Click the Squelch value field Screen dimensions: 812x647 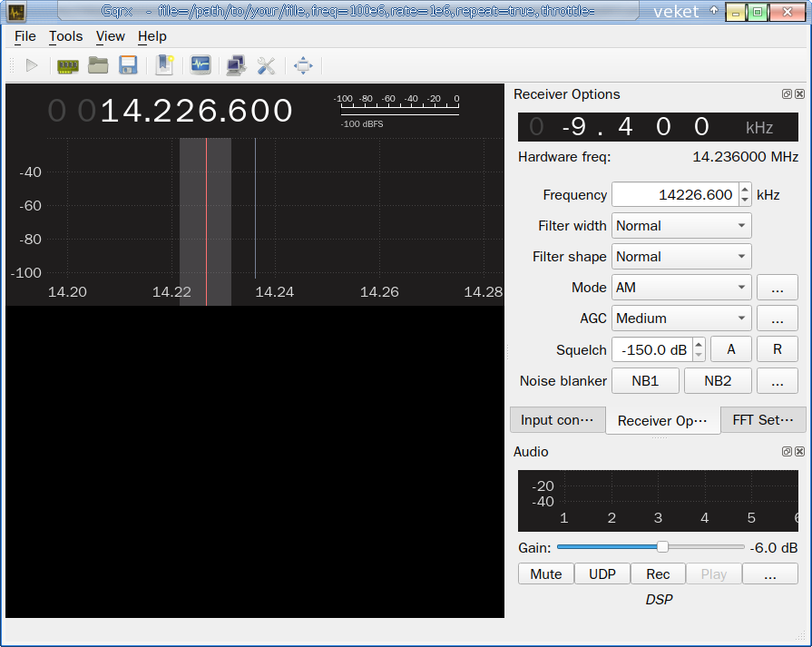652,349
